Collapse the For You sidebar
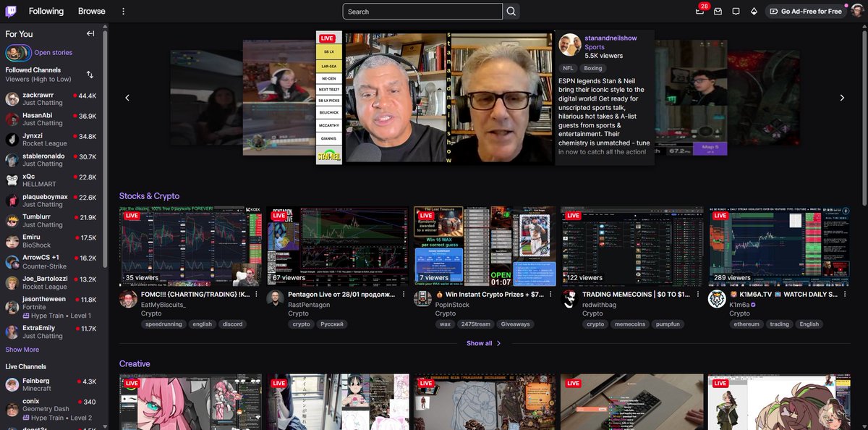Screen dimensions: 868x430 coord(90,33)
